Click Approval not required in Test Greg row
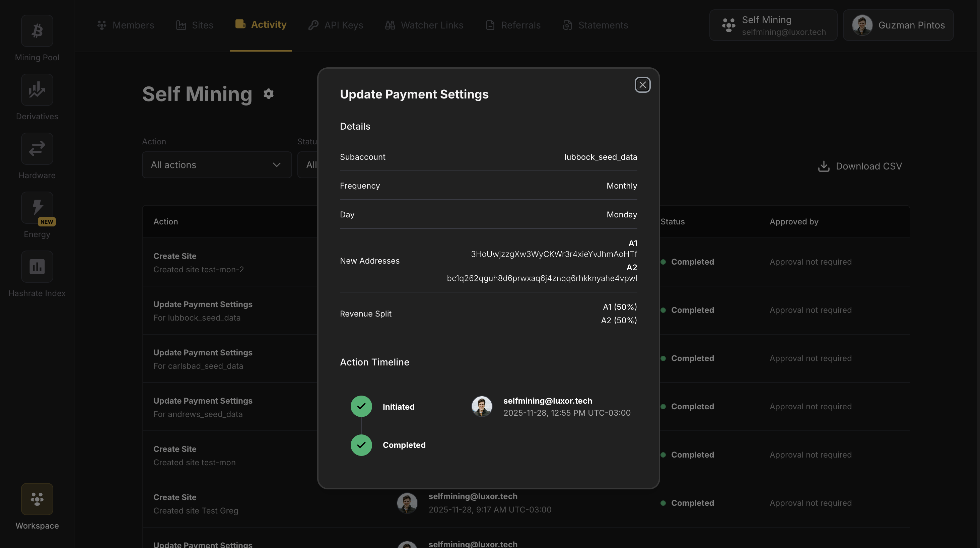The image size is (980, 548). (x=810, y=503)
